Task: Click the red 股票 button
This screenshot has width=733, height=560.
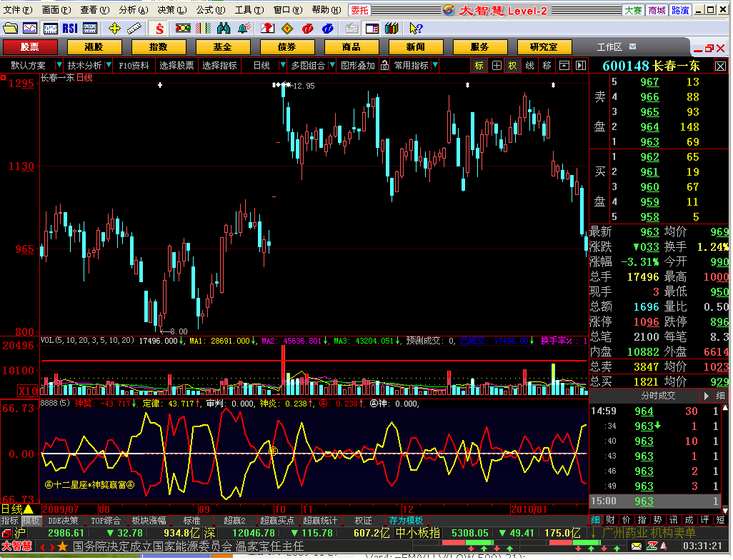Action: click(x=30, y=46)
